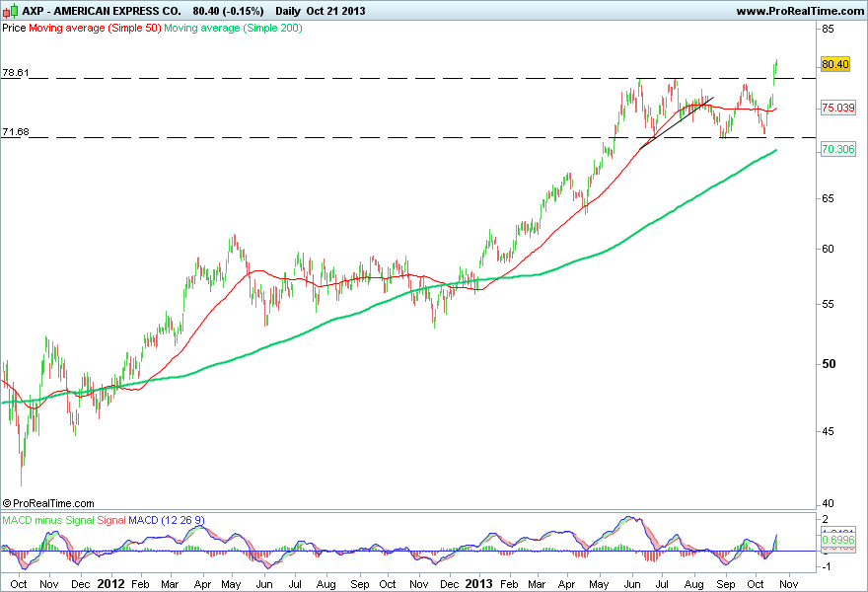The height and width of the screenshot is (592, 868).
Task: Click the yellow 80.40 current price tag
Action: tap(835, 64)
